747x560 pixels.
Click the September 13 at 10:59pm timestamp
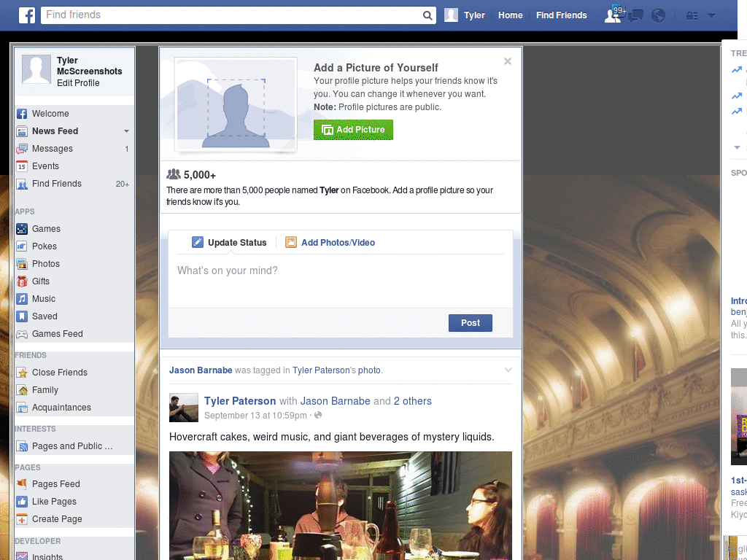click(255, 415)
